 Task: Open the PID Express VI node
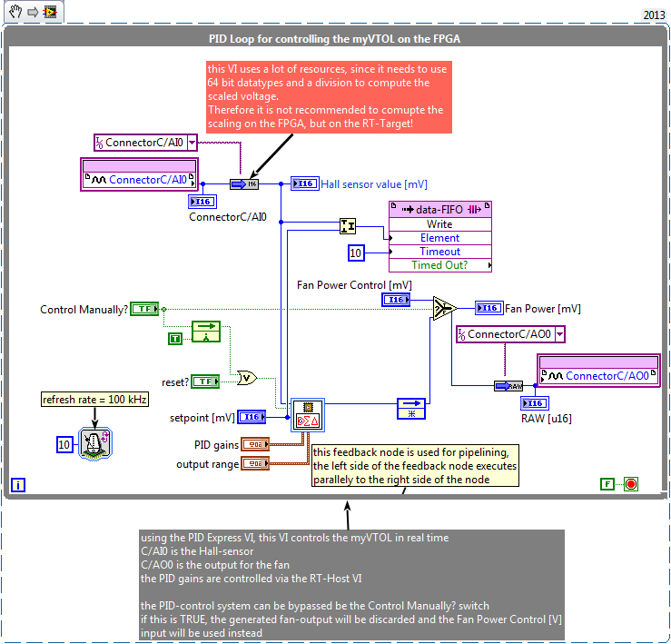click(x=307, y=415)
